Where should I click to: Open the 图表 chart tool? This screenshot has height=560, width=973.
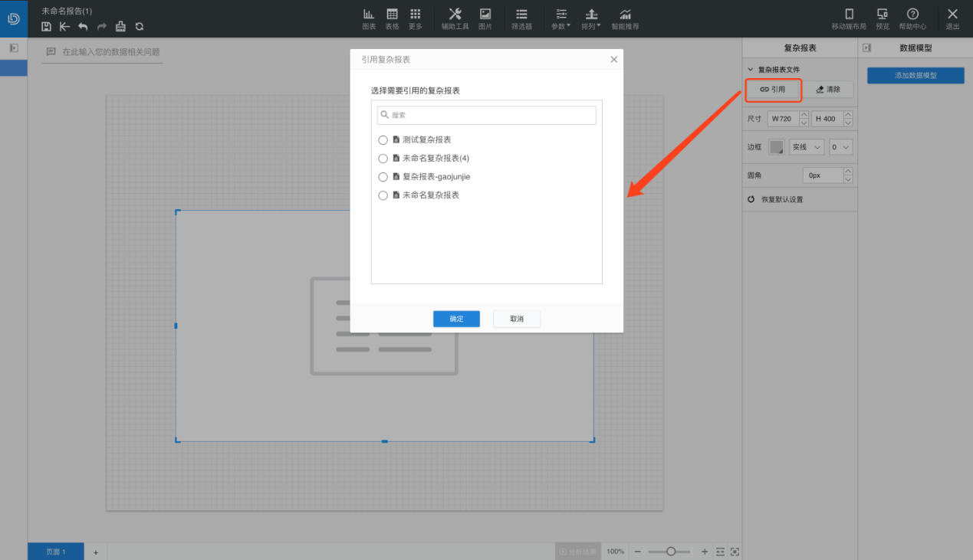click(x=369, y=18)
